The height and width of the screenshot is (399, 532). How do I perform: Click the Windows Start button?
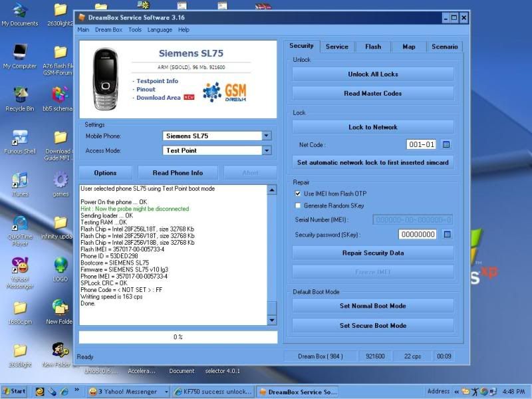14,391
